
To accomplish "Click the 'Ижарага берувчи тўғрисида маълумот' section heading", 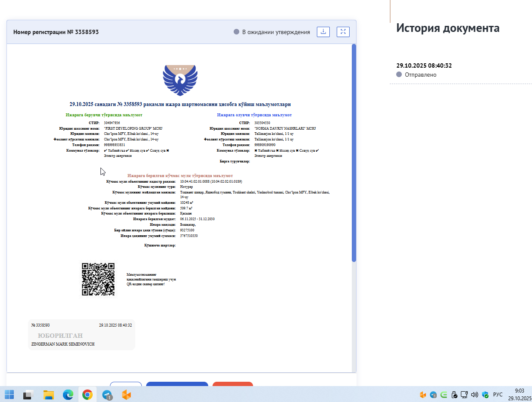I will pyautogui.click(x=104, y=115).
